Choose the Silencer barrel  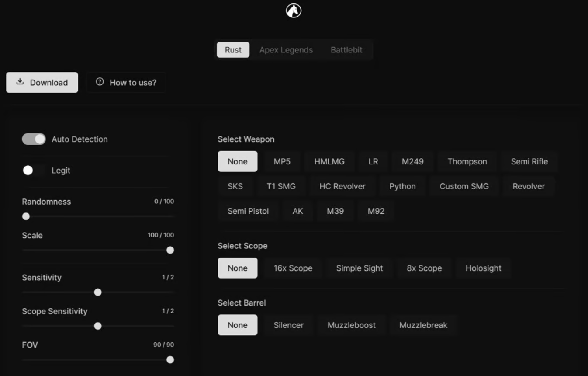[x=289, y=325]
